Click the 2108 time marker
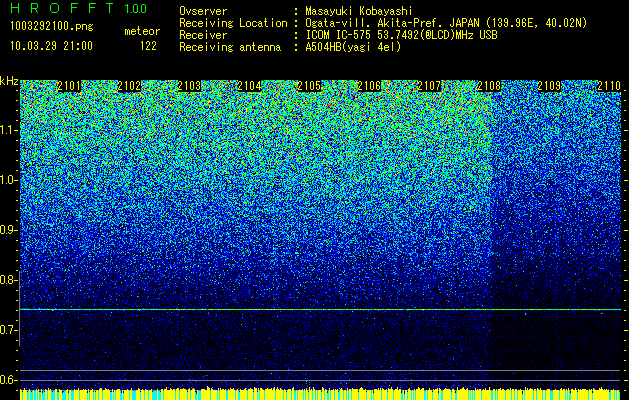Viewport: 629px width, 400px height. [x=489, y=86]
